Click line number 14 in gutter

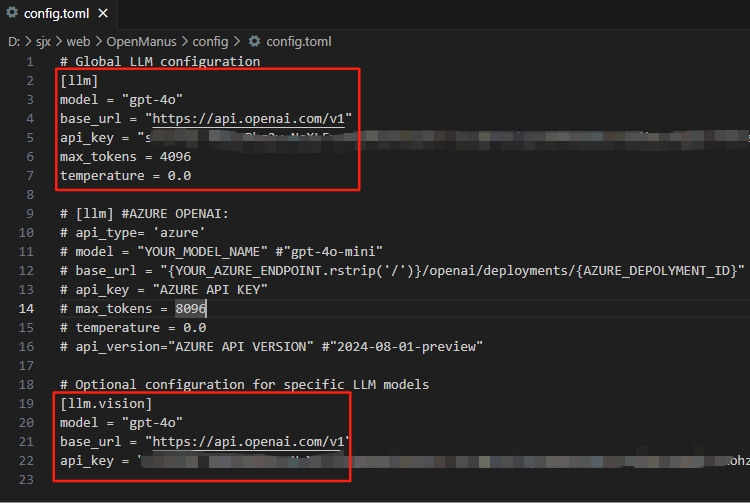[x=26, y=309]
